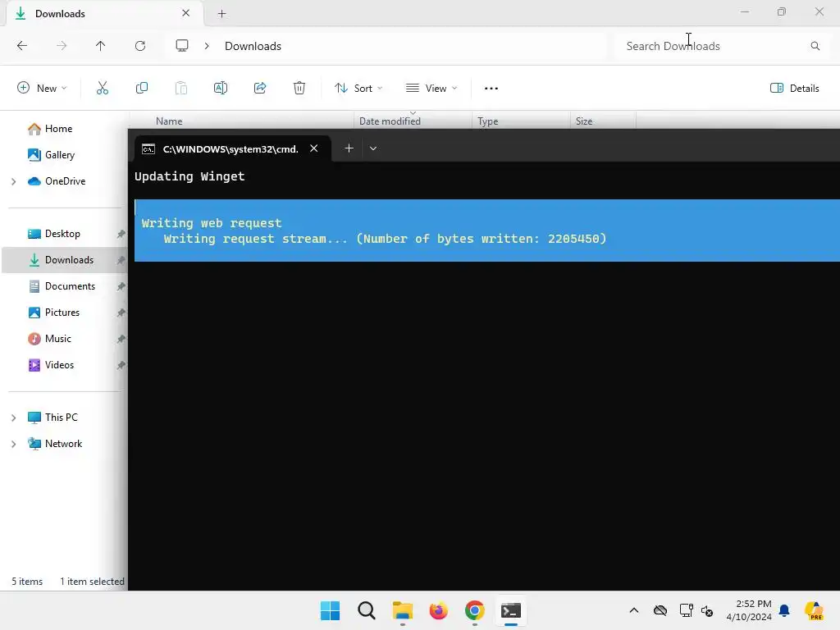The height and width of the screenshot is (630, 840).
Task: Expand the Network tree node
Action: point(14,444)
